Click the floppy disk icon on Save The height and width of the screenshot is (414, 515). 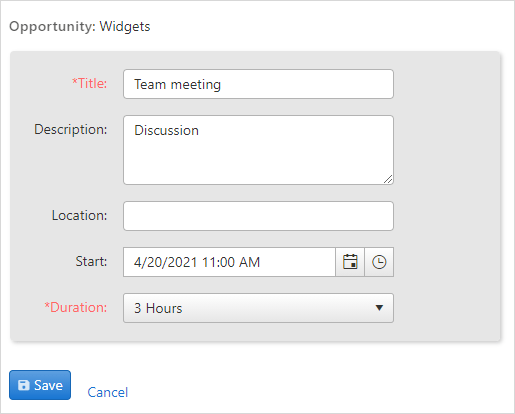[24, 385]
